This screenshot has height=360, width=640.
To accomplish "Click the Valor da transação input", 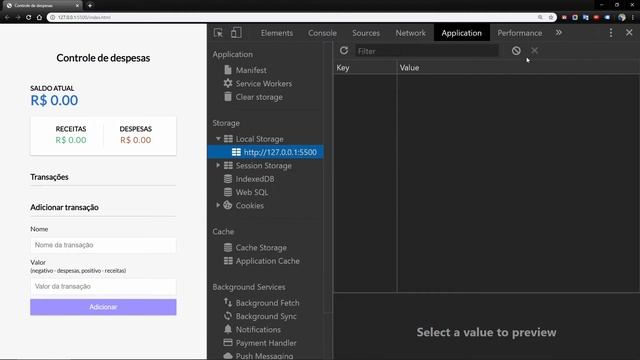I will [x=103, y=287].
